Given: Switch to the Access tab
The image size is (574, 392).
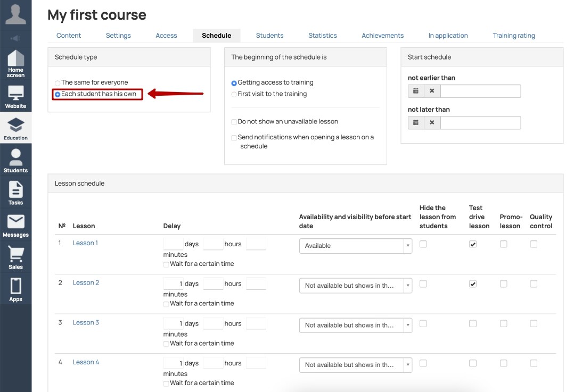Looking at the screenshot, I should (166, 36).
